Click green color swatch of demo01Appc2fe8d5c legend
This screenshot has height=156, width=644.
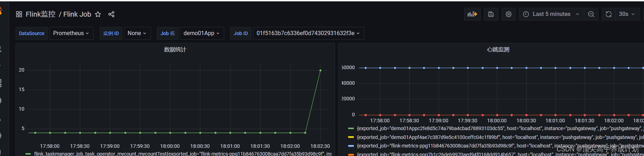(351, 129)
